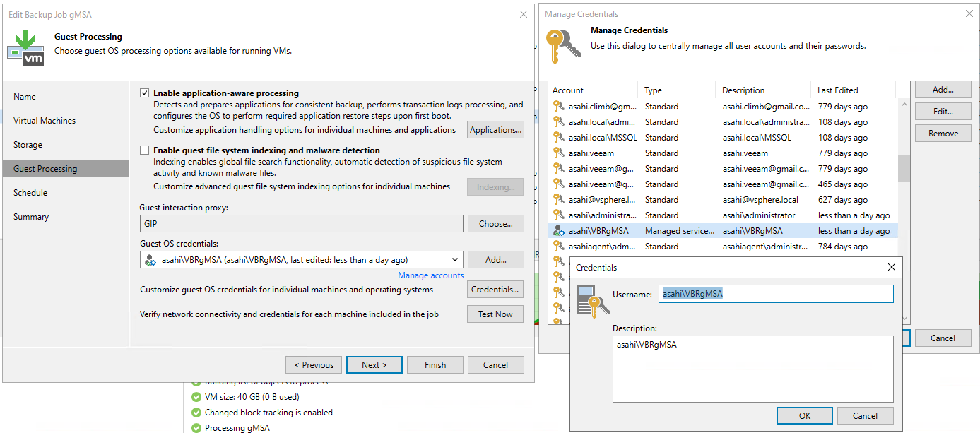Screen dimensions: 980x433
Task: Click key icon for asahi@vsphere.l... account
Action: 559,200
